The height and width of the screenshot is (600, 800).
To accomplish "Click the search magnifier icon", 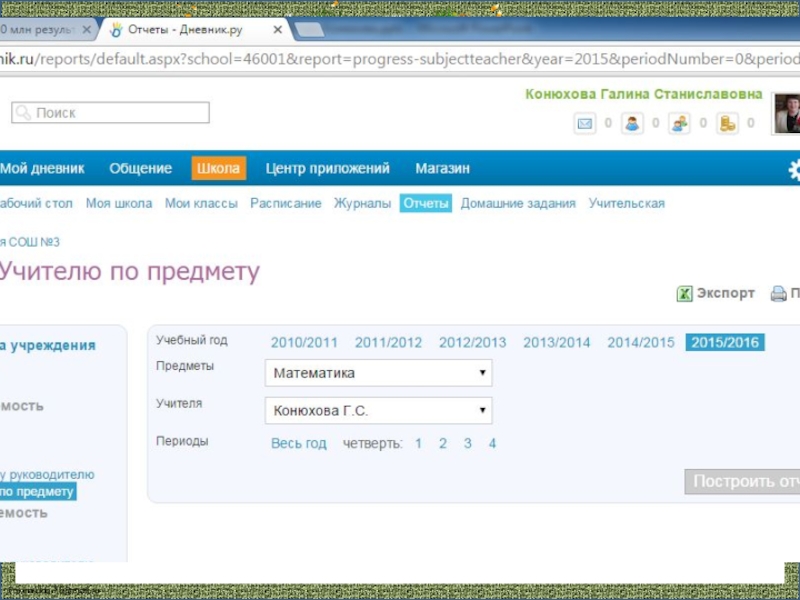I will (x=24, y=113).
